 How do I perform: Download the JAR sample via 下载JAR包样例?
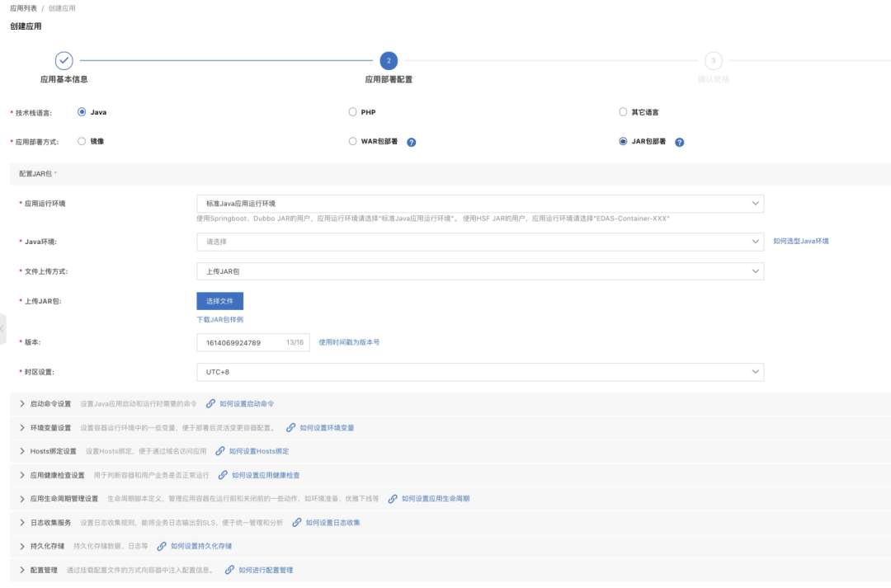[x=220, y=319]
